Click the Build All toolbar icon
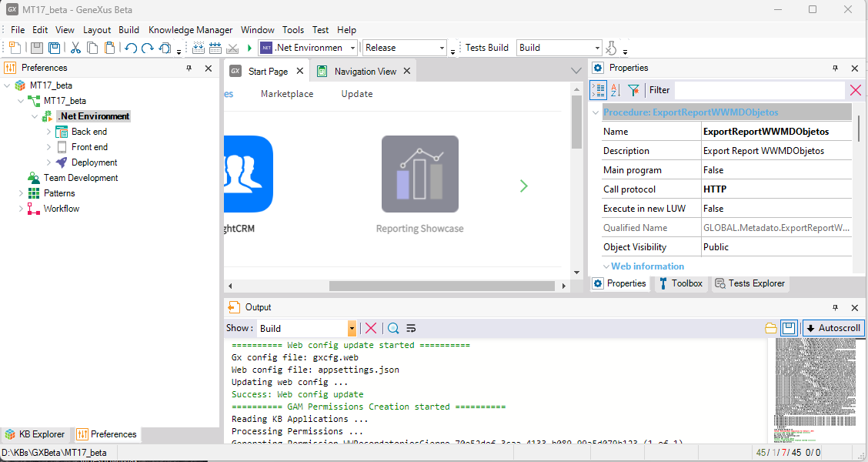 [199, 48]
